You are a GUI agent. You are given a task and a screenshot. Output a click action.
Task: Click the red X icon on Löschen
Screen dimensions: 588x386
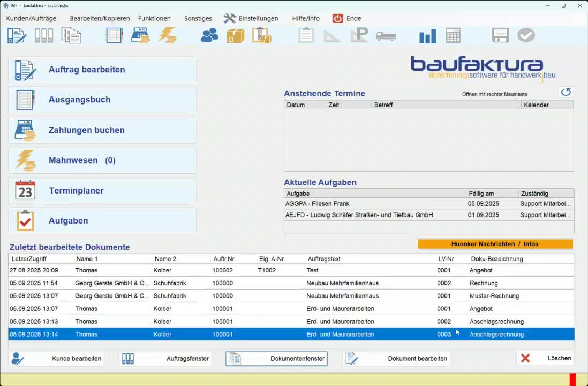pyautogui.click(x=525, y=358)
